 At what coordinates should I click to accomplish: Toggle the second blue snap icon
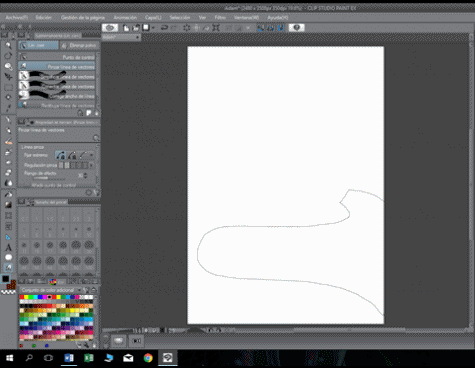tap(271, 28)
